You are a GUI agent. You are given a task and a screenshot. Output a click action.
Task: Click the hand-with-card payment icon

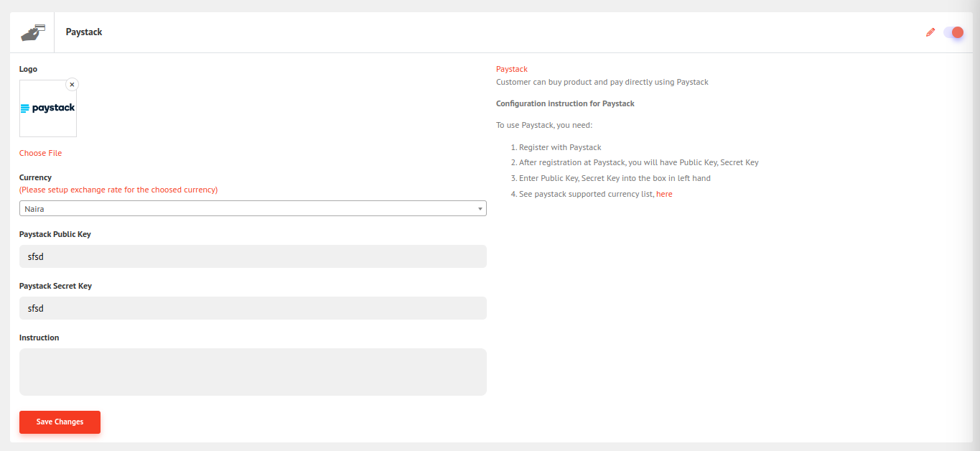pyautogui.click(x=32, y=32)
